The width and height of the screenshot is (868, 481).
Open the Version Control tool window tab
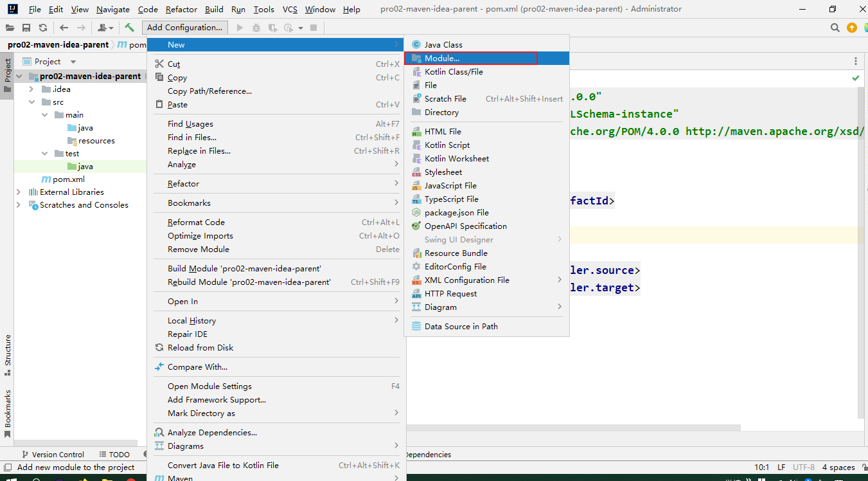(53, 454)
